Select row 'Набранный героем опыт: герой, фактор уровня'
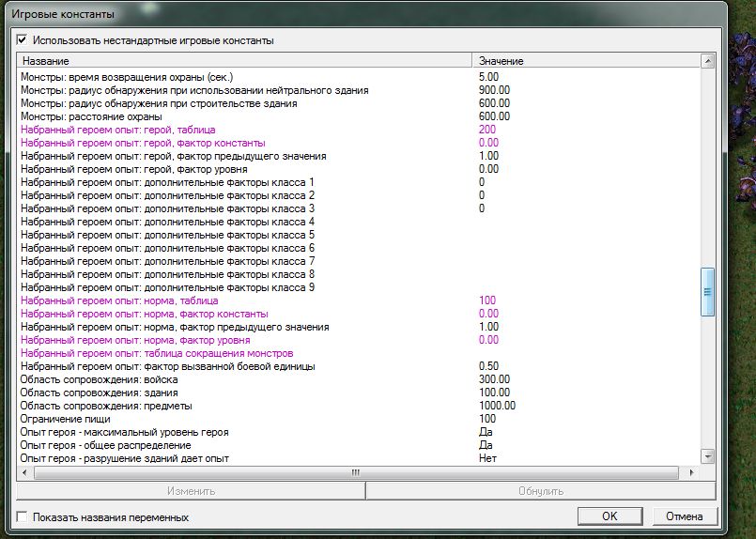Viewport: 756px width, 539px height. 359,169
